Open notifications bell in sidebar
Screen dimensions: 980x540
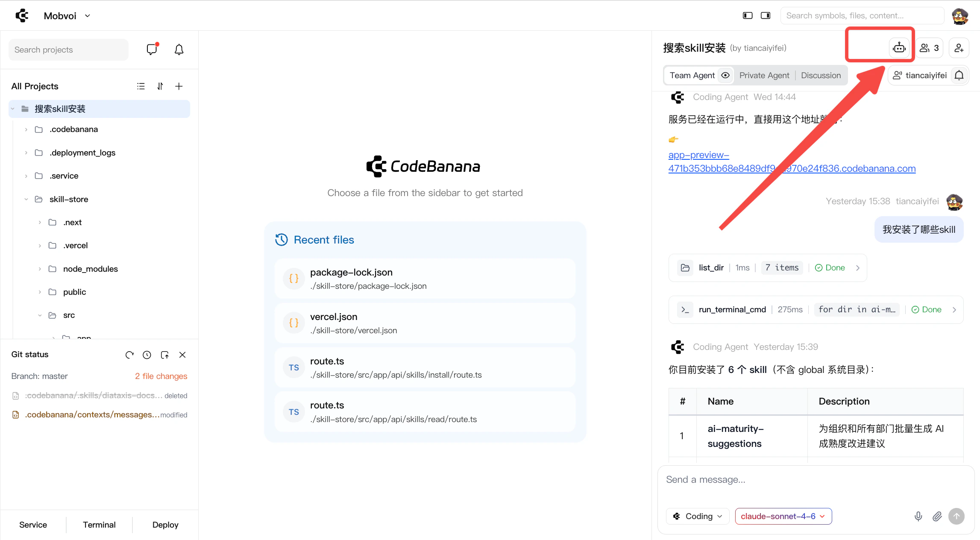coord(179,50)
